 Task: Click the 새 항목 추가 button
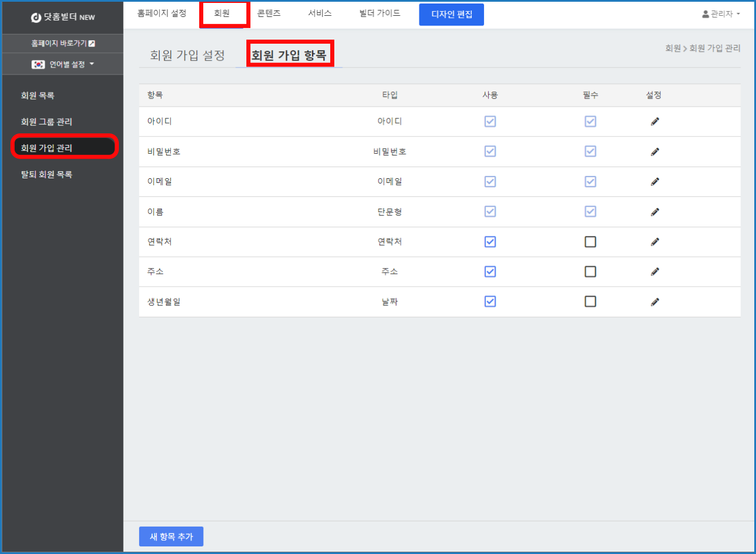(171, 537)
